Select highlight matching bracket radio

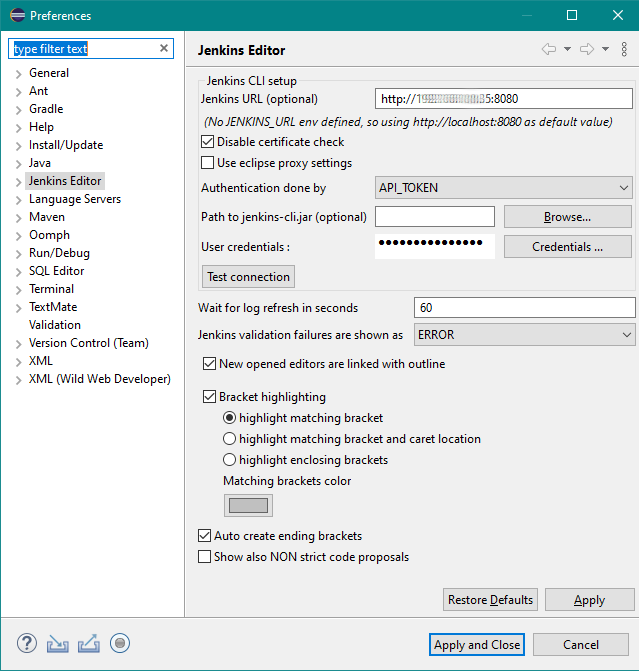tap(230, 417)
